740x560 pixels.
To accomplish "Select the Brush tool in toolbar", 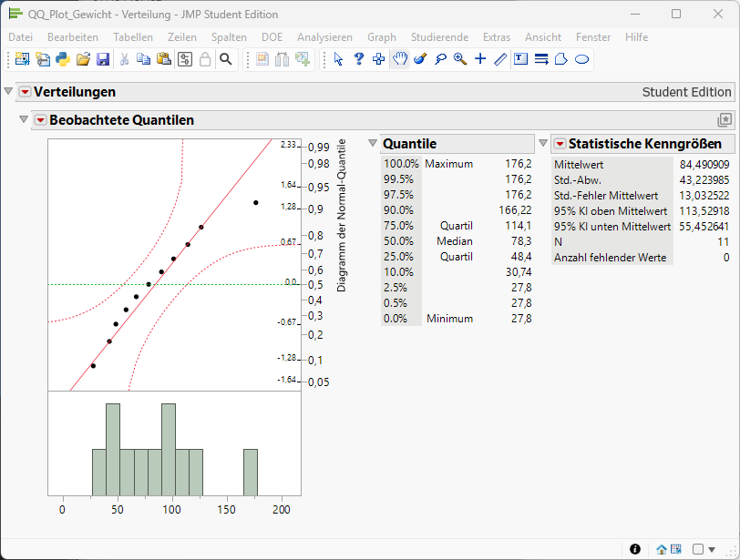I will 419,59.
